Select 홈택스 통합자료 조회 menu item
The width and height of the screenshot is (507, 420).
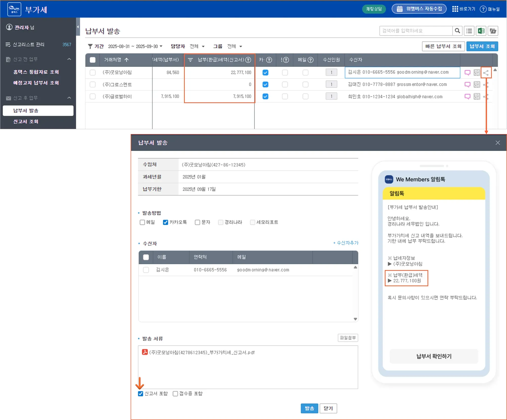click(36, 72)
